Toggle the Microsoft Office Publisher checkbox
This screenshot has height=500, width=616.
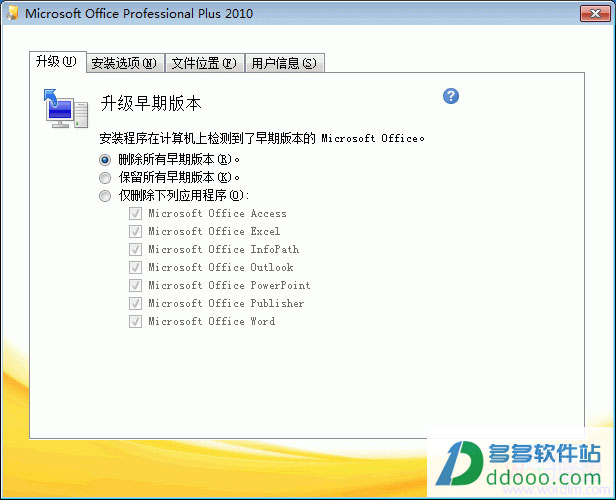[135, 303]
